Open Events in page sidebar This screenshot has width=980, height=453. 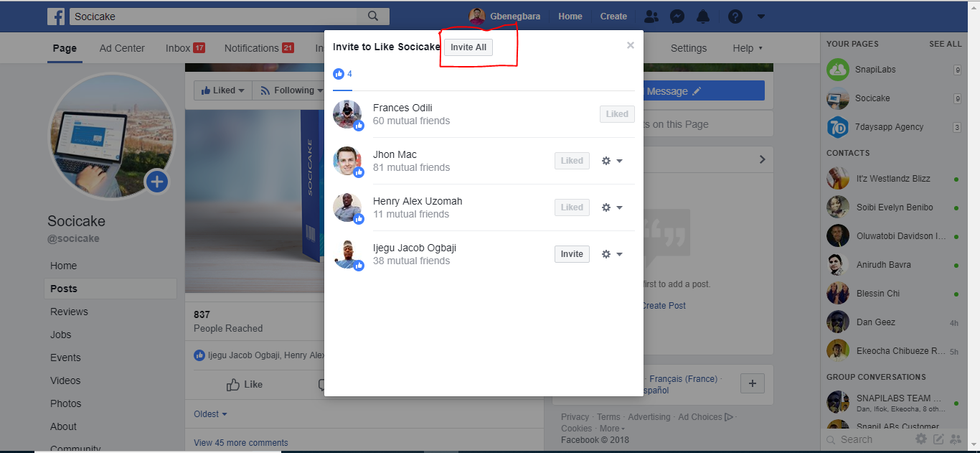[65, 358]
